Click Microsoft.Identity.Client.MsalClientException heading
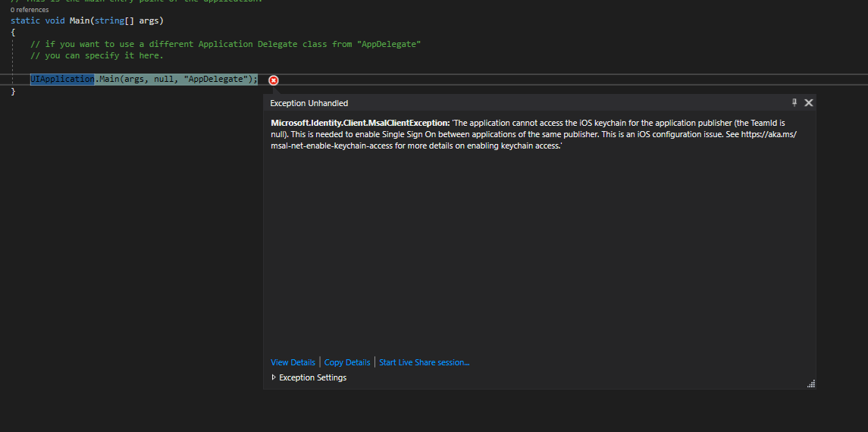This screenshot has height=432, width=868. (x=360, y=123)
